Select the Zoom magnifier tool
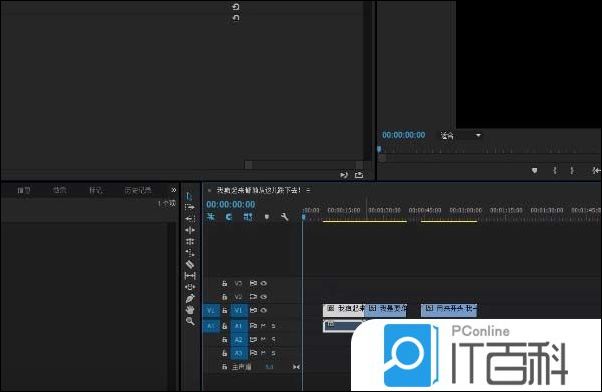The height and width of the screenshot is (392, 602). click(x=190, y=321)
